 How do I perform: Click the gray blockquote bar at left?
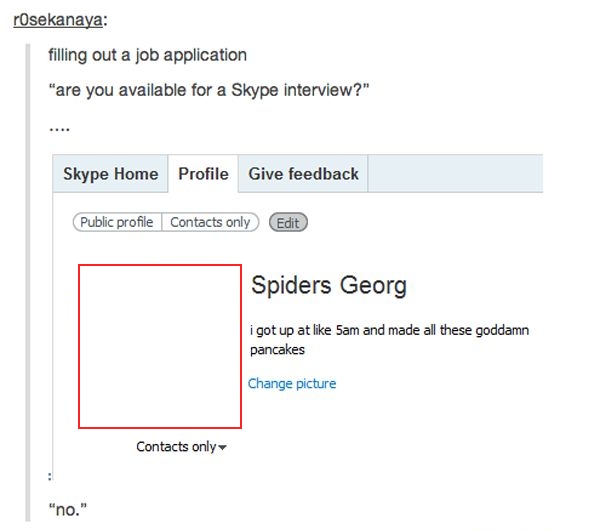(x=28, y=283)
